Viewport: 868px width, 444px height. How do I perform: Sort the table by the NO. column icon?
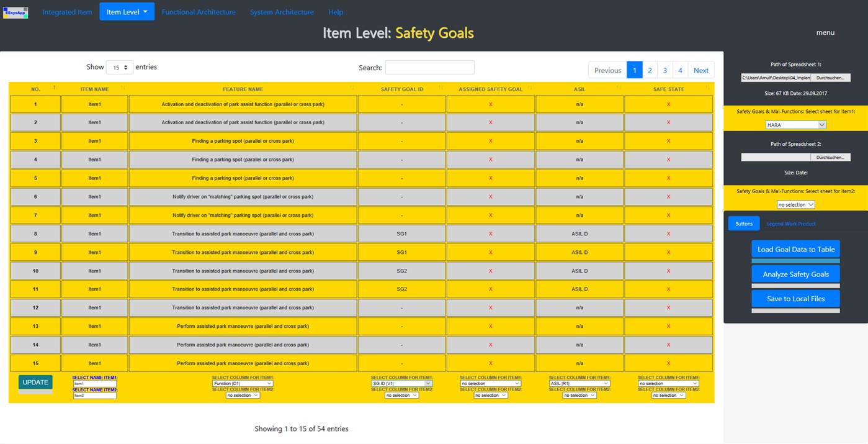coord(52,89)
